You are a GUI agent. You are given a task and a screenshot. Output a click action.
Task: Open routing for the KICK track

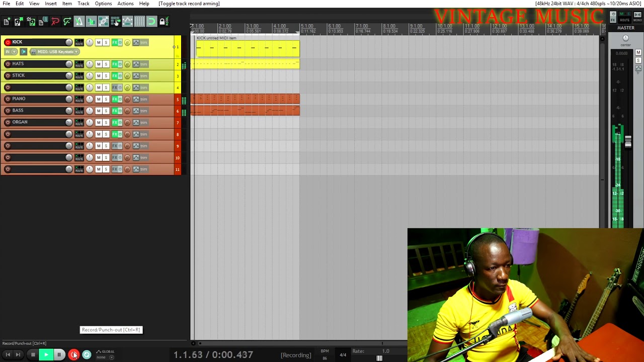pos(79,43)
